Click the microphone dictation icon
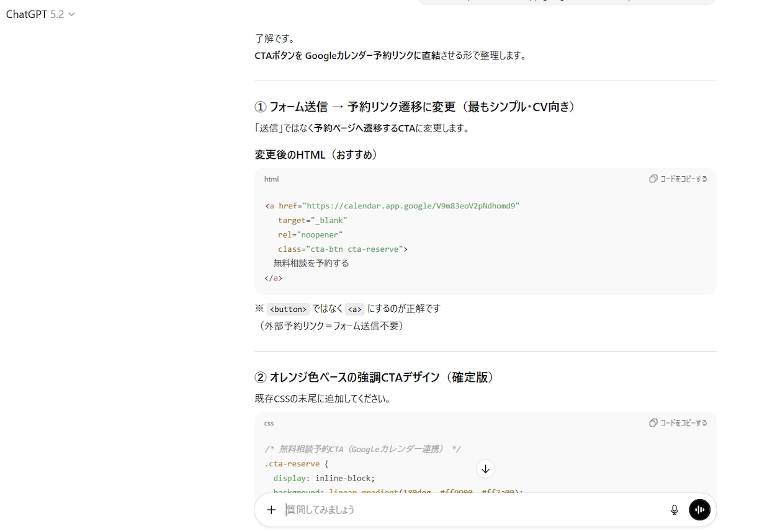757x532 pixels. (674, 510)
